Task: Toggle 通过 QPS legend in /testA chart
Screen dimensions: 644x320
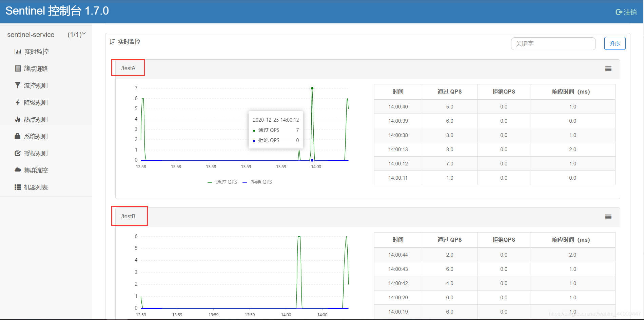Action: click(x=222, y=182)
